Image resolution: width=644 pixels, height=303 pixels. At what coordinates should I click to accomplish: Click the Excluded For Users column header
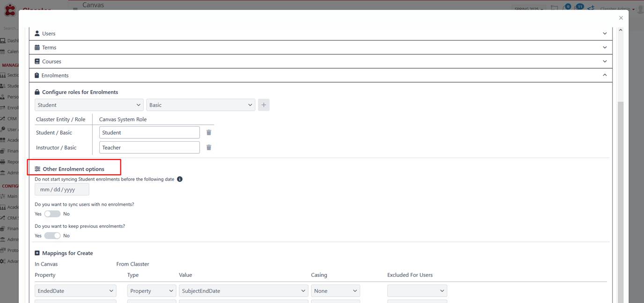coord(410,275)
